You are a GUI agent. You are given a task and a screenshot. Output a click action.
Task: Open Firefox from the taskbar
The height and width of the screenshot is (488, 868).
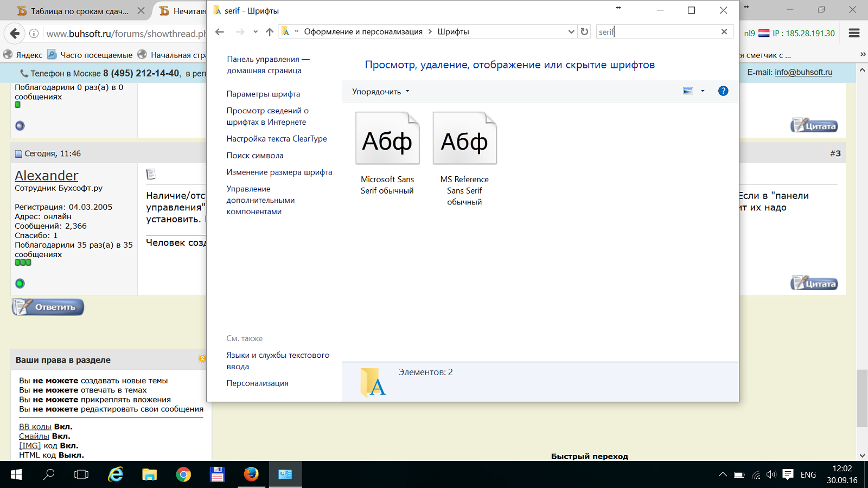point(251,474)
